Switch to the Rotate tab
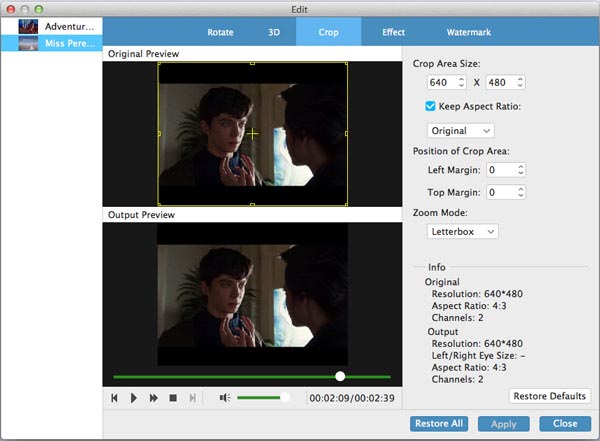The height and width of the screenshot is (441, 600). 220,32
